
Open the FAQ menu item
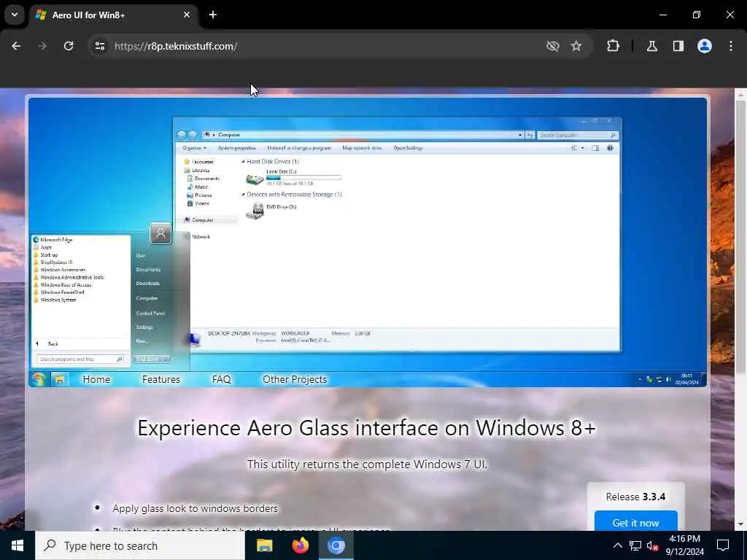[x=222, y=379]
